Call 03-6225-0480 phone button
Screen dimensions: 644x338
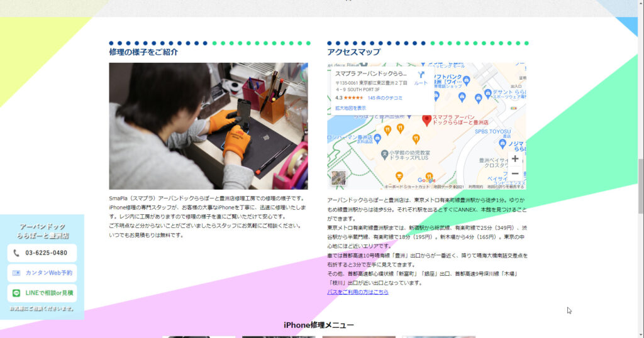[42, 253]
